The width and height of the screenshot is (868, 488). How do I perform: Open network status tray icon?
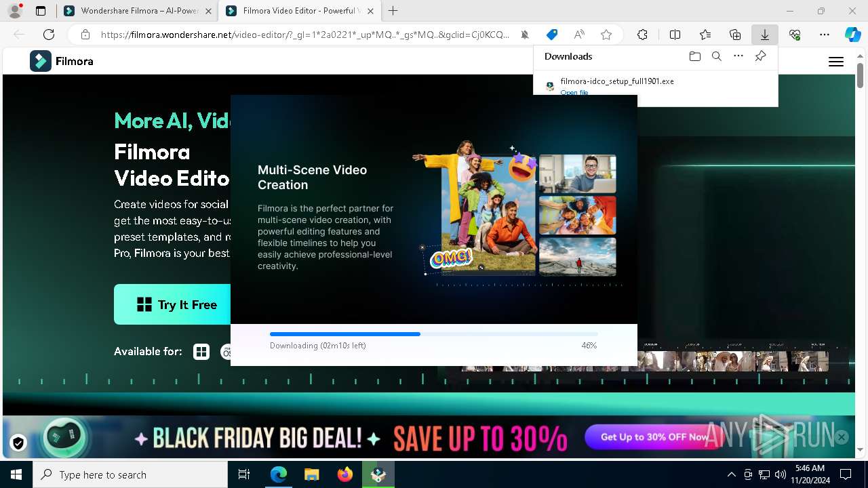pos(764,474)
